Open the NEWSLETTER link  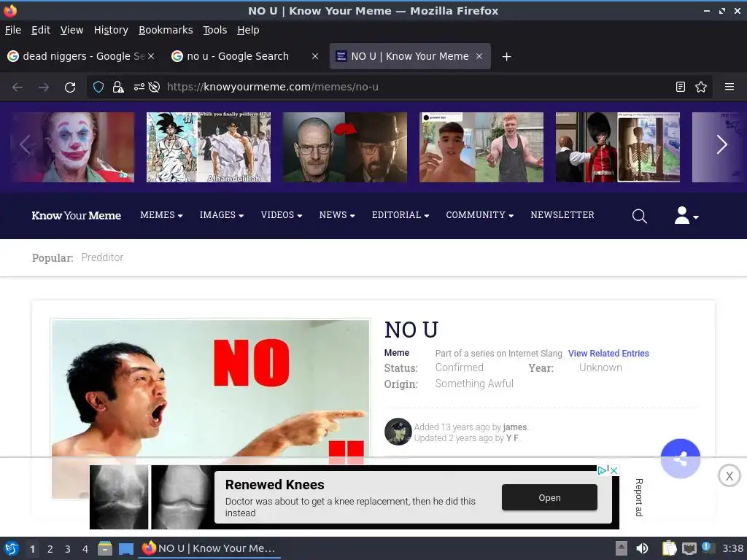pos(562,215)
